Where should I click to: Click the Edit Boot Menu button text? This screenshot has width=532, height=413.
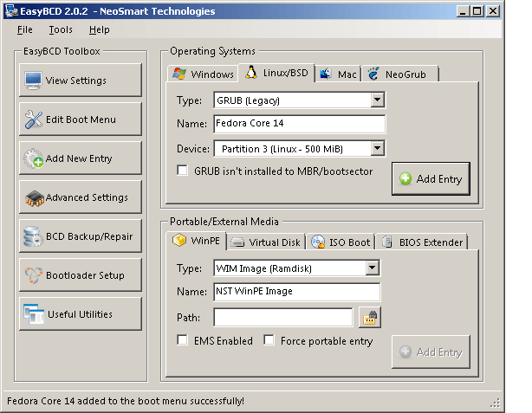pos(81,119)
